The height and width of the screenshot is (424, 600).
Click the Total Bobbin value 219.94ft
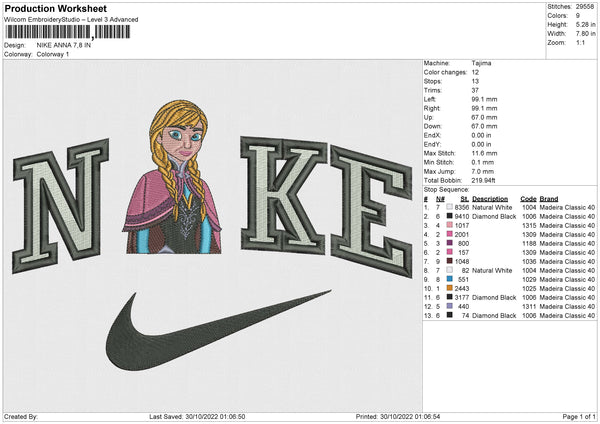coord(483,180)
